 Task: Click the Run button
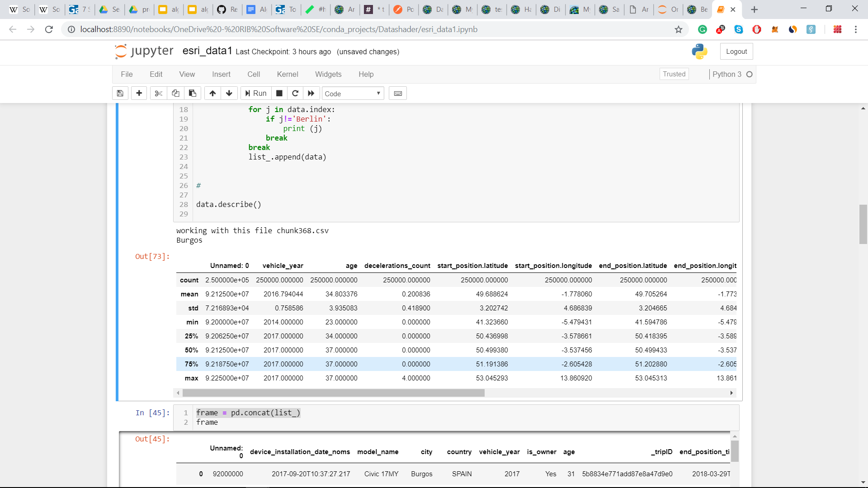(x=256, y=94)
